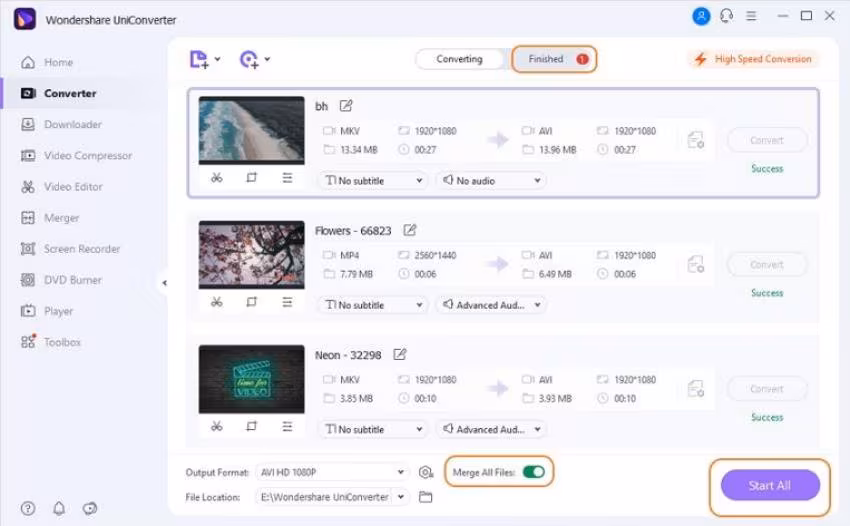The image size is (850, 526).
Task: Open notifications bell icon
Action: (x=59, y=509)
